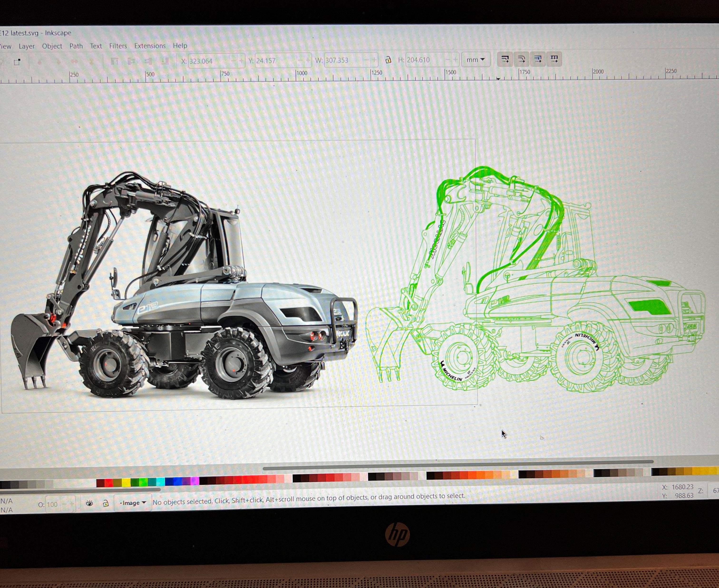Open the Image layer selector dropdown

(x=132, y=503)
